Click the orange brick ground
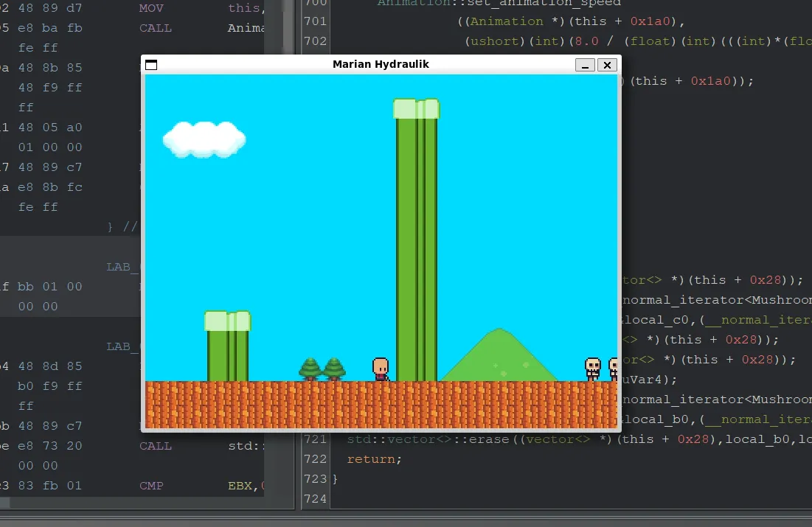This screenshot has width=812, height=527. coord(381,404)
